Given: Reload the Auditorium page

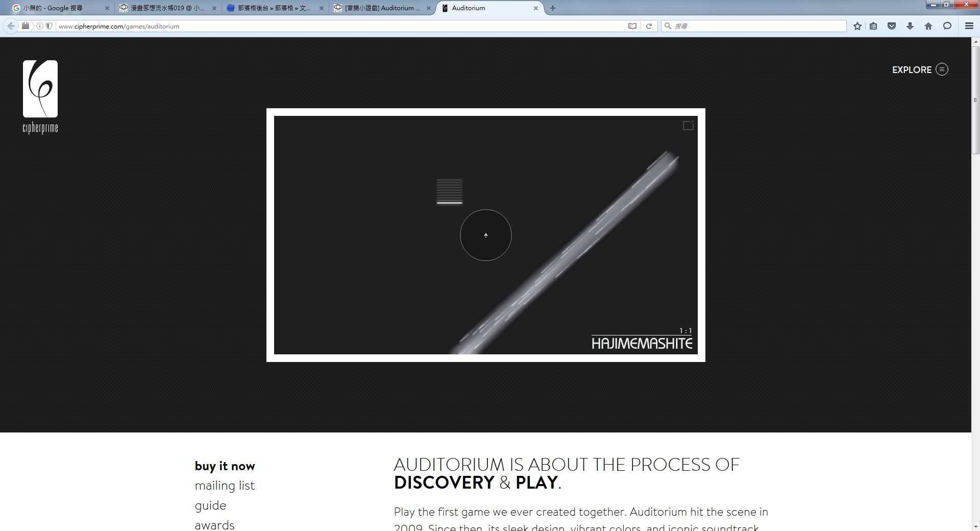Looking at the screenshot, I should [649, 26].
